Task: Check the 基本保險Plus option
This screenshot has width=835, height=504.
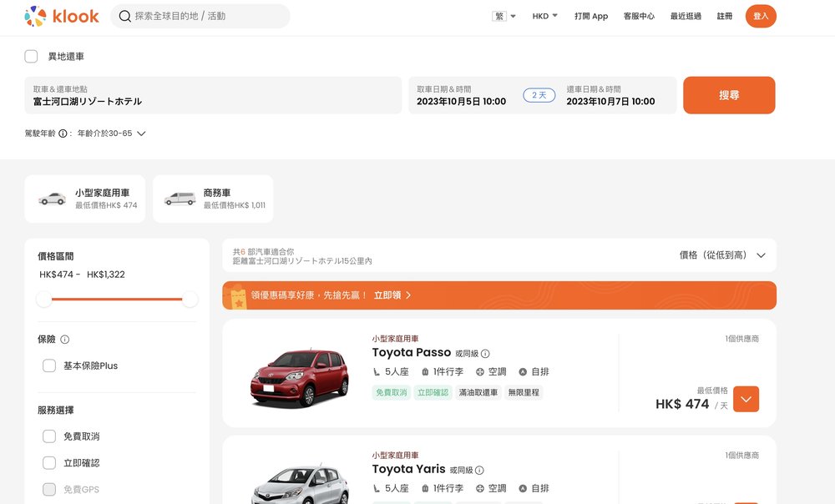Action: [x=49, y=365]
